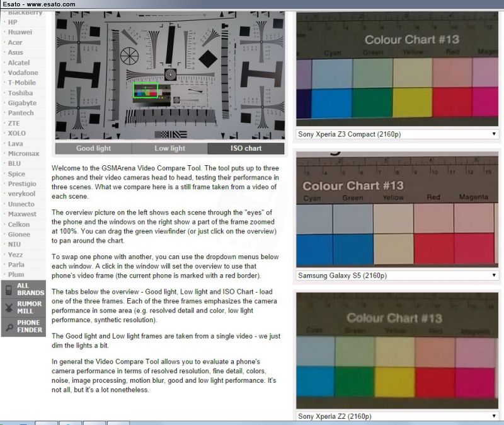Screen dimensions: 504x425
Task: Open the Sony Xperia Z3 Compact (2160p) dropdown
Action: pyautogui.click(x=397, y=134)
